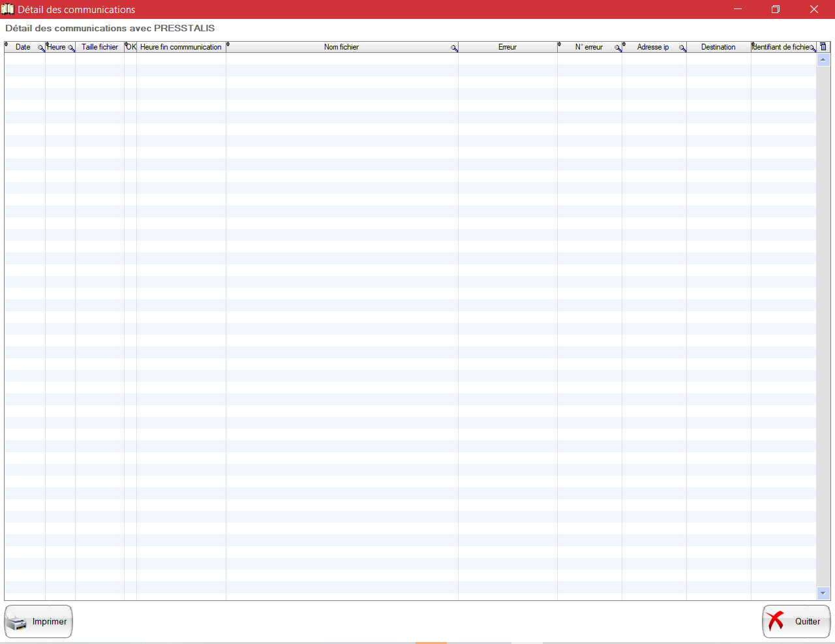Select the N° erreur column header
The width and height of the screenshot is (835, 644).
[588, 47]
